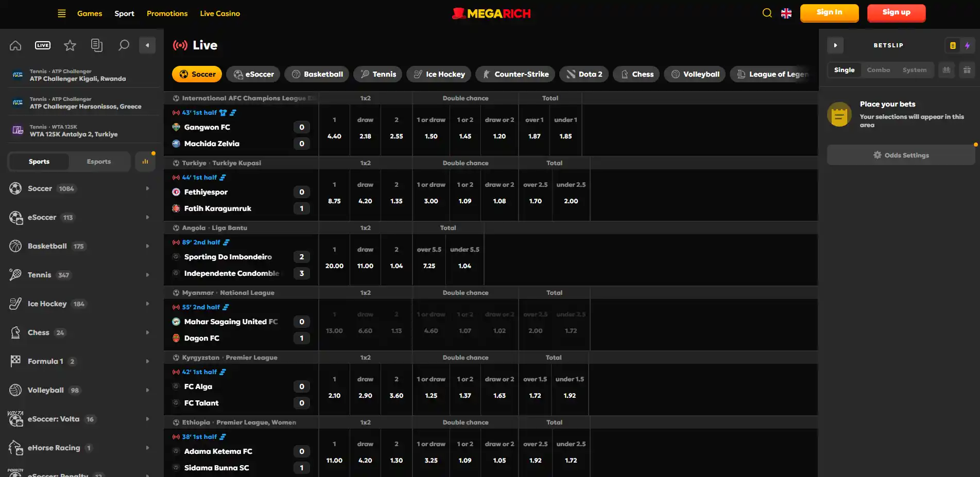This screenshot has width=980, height=477.
Task: Open the gift bonus icon in betslip
Action: [967, 70]
